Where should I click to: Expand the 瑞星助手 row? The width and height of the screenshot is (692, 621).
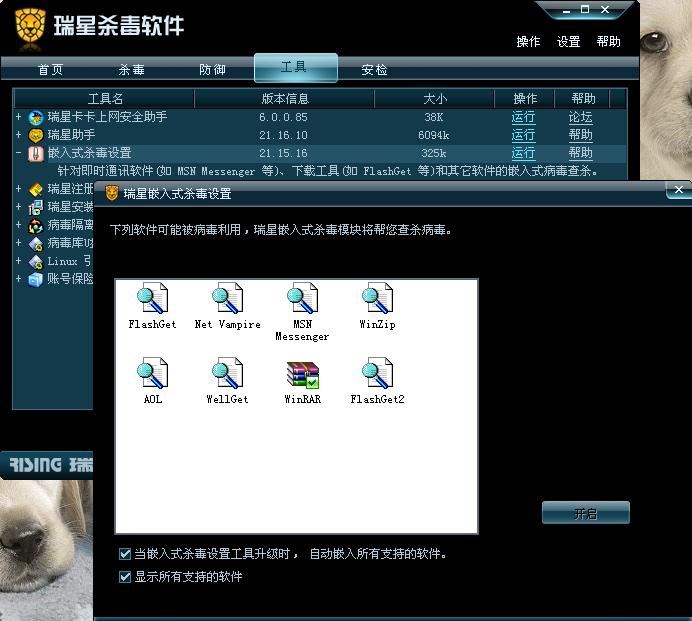tap(19, 135)
